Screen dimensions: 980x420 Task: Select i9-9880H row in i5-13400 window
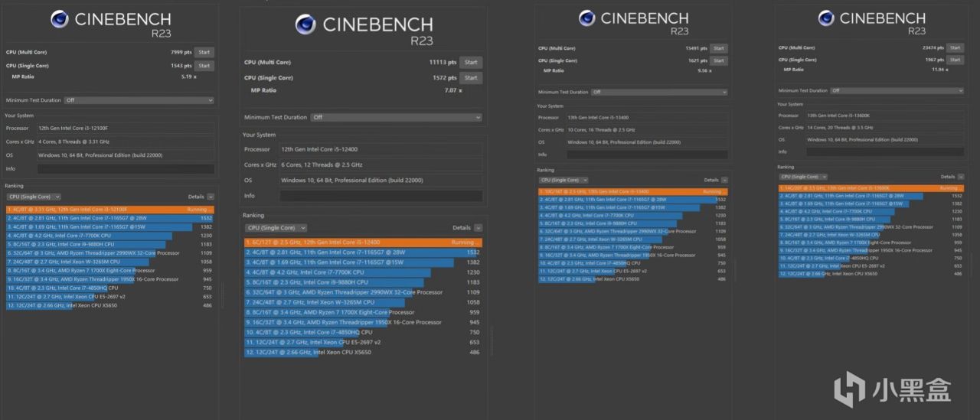coord(632,223)
